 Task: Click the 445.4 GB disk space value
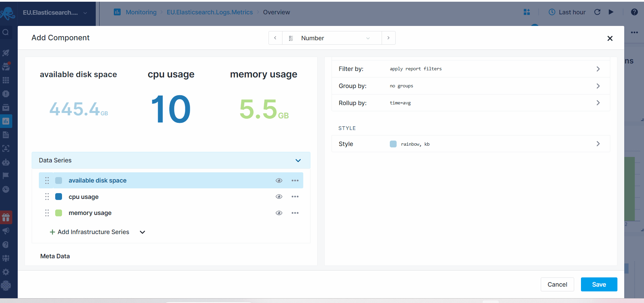79,109
